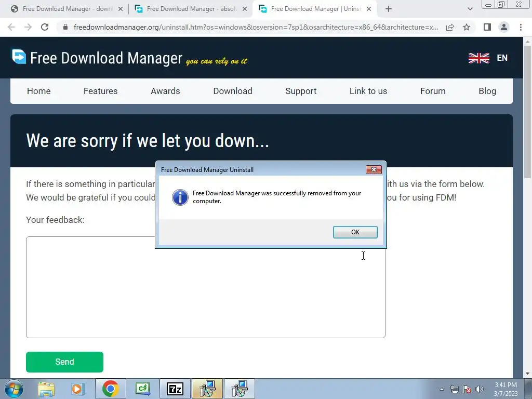Image resolution: width=532 pixels, height=399 pixels.
Task: Click the blue information icon in dialog
Action: (x=180, y=197)
